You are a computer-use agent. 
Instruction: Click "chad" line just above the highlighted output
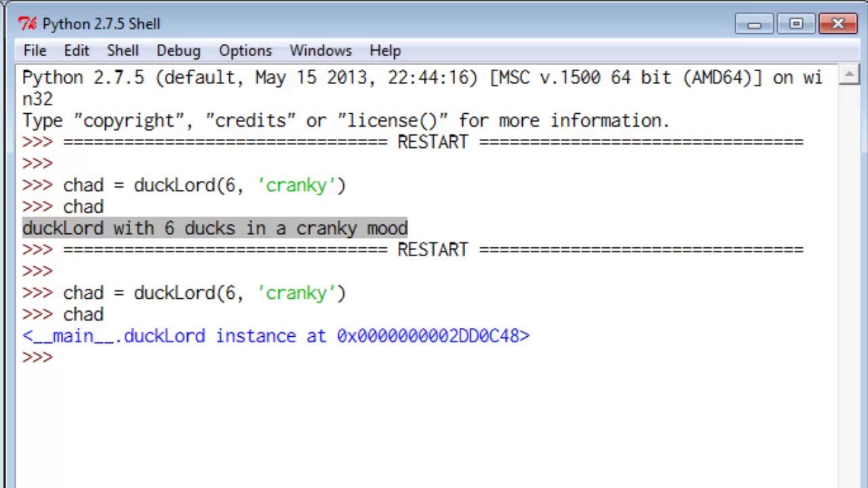pos(63,207)
